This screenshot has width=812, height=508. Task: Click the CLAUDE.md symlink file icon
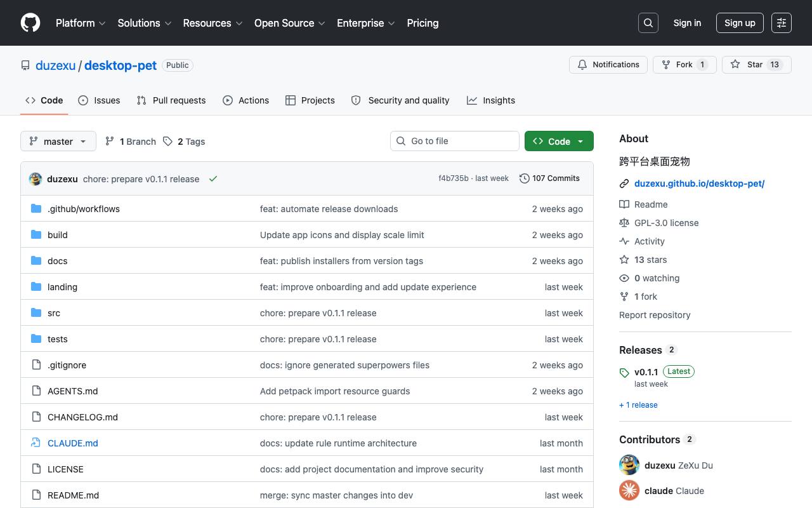click(36, 443)
